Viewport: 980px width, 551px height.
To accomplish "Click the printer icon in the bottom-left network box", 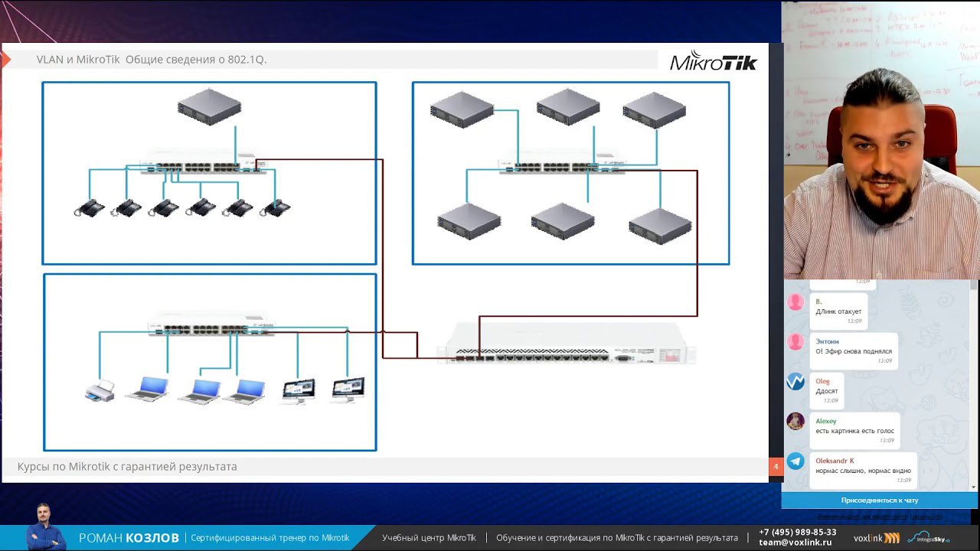I will pos(100,390).
